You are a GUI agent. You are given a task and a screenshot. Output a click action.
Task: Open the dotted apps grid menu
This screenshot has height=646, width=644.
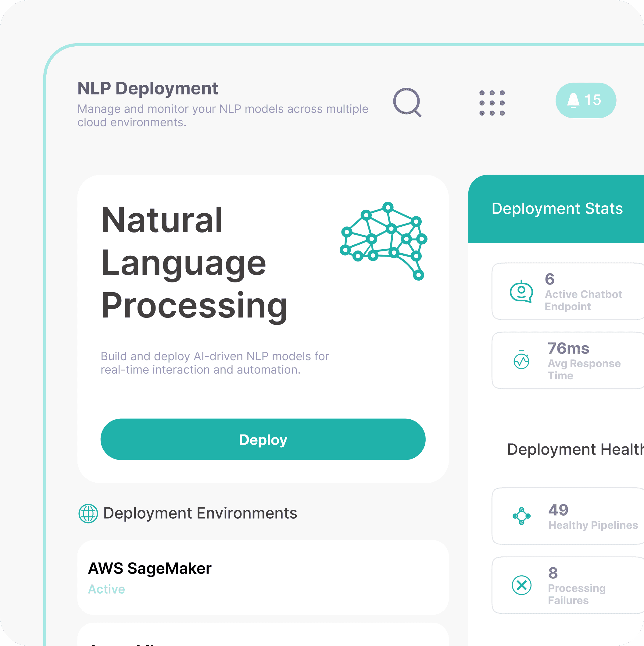click(492, 103)
